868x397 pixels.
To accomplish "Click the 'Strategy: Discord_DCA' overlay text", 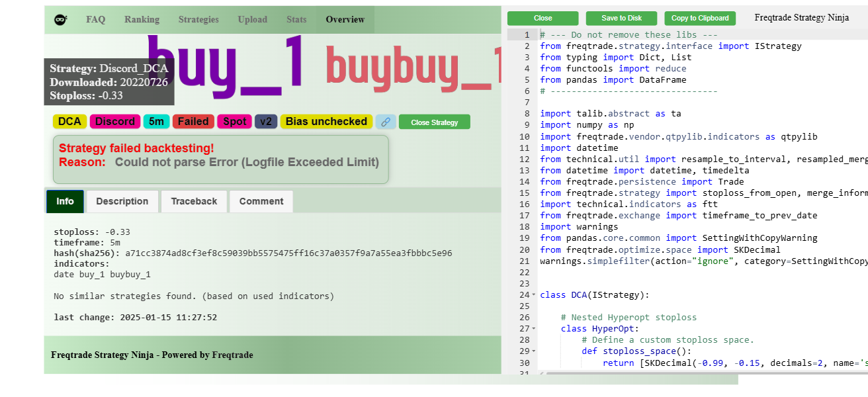I will [108, 69].
